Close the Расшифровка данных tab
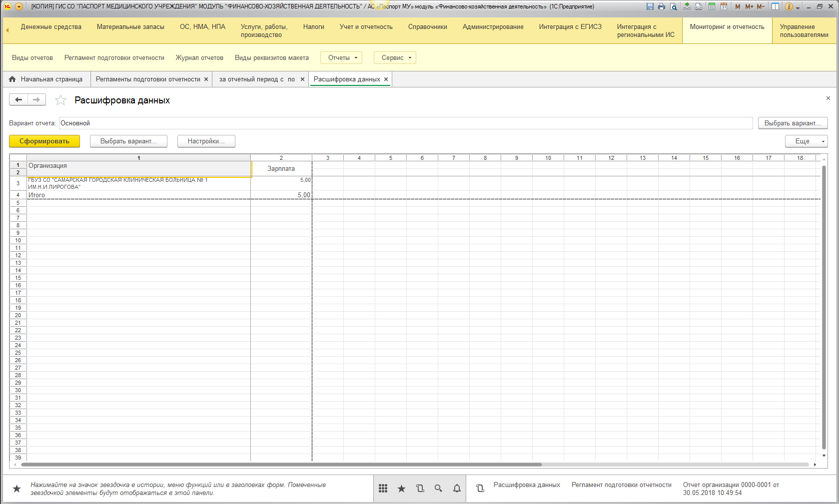 click(x=386, y=79)
